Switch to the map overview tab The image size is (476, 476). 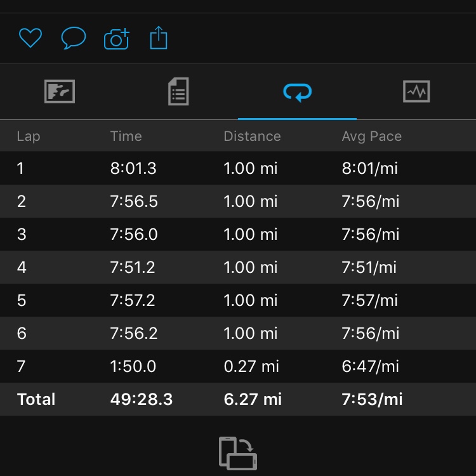click(x=60, y=92)
